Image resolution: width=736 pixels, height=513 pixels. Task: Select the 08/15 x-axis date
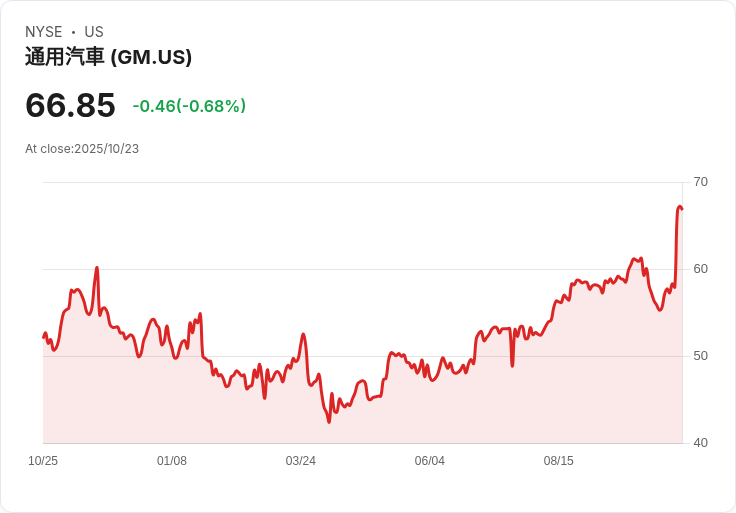559,461
